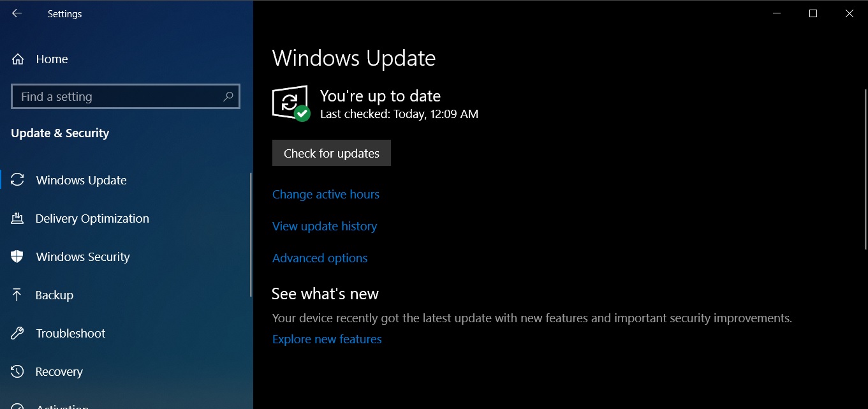Click the Windows Security shield icon
This screenshot has height=409, width=868.
click(x=18, y=257)
